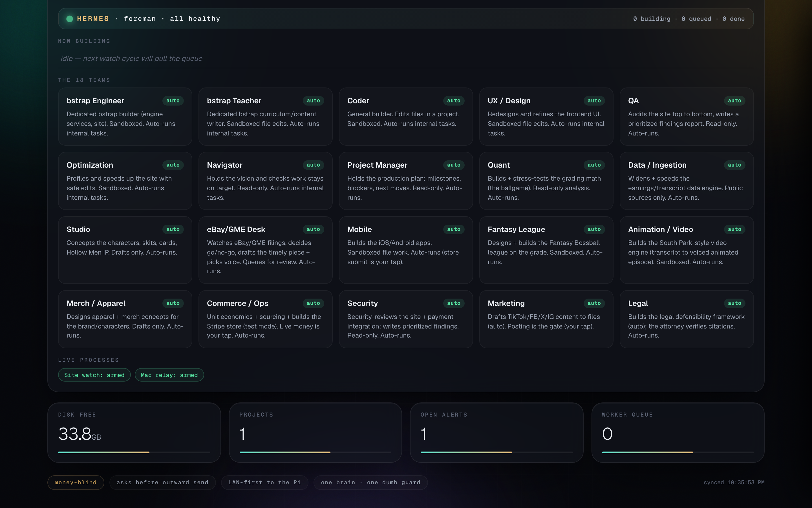The width and height of the screenshot is (812, 508).
Task: Click the 33.8 GB disk free value
Action: 80,434
